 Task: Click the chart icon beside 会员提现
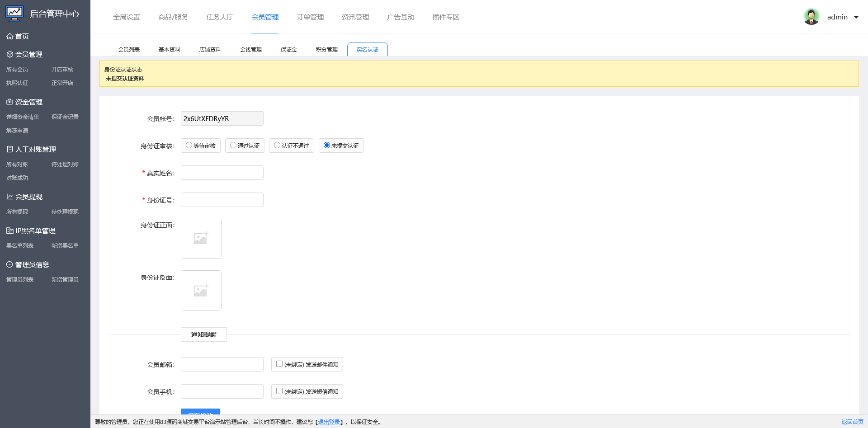[x=9, y=197]
